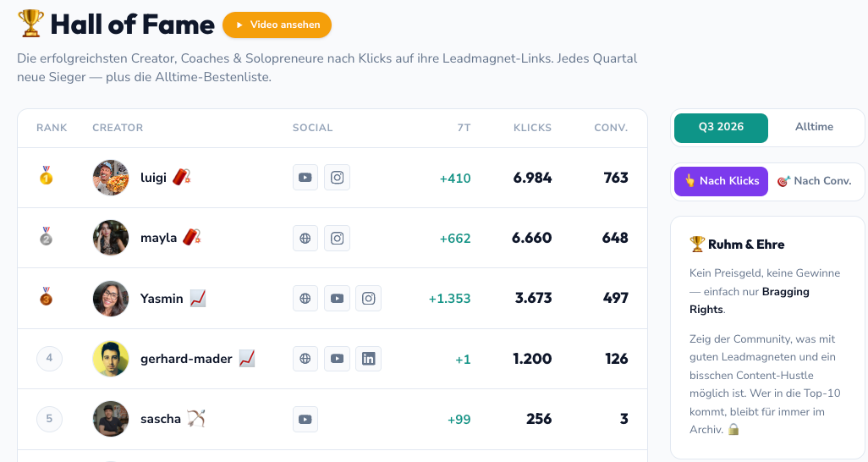868x462 pixels.
Task: Sort leaderboard Nach Conv.
Action: tap(815, 181)
